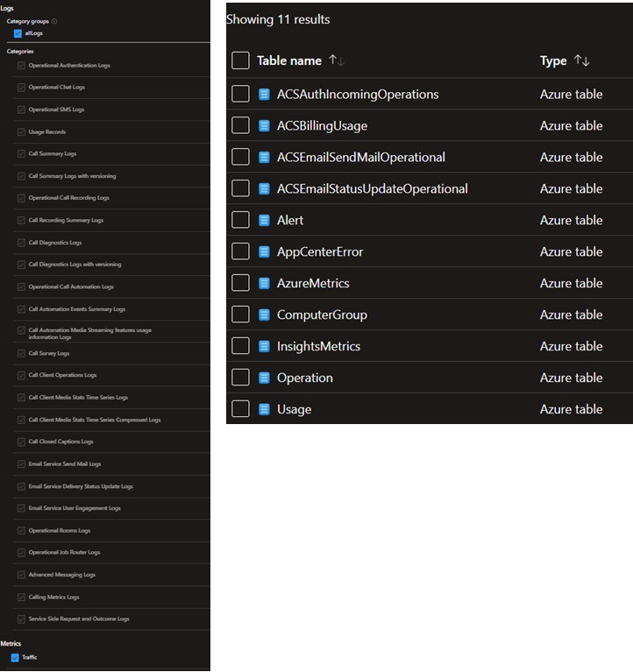Sort by Table name column arrows

[x=337, y=60]
